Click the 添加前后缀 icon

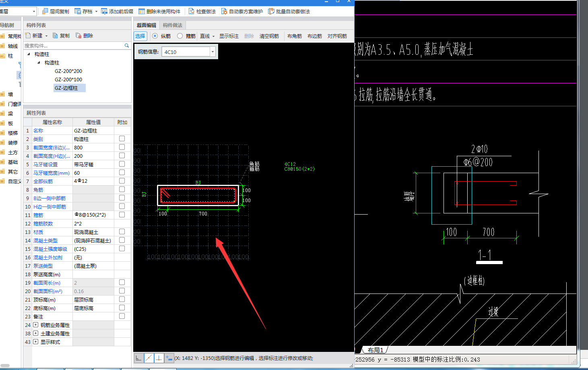tap(104, 11)
